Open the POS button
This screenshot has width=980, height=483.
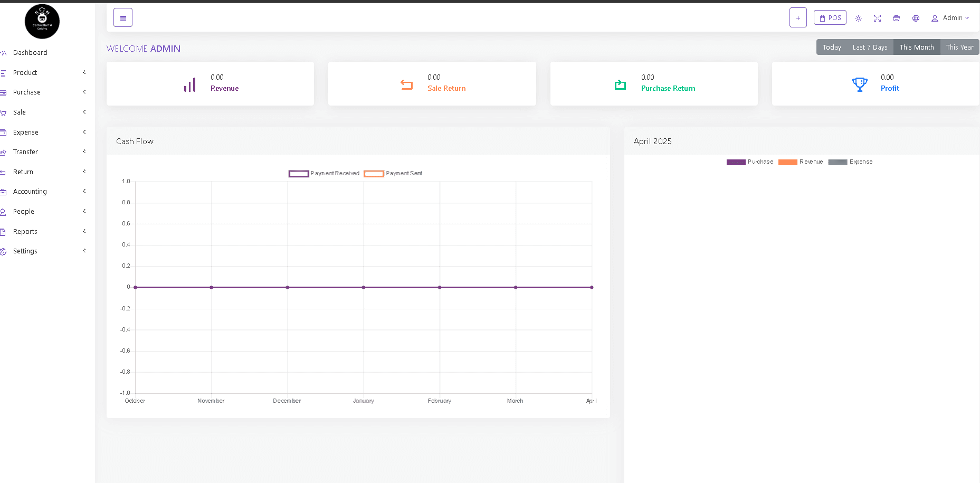click(x=830, y=18)
